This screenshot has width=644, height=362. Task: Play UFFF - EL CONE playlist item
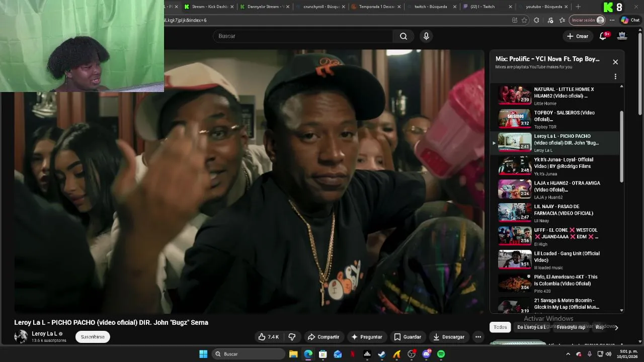pyautogui.click(x=555, y=236)
